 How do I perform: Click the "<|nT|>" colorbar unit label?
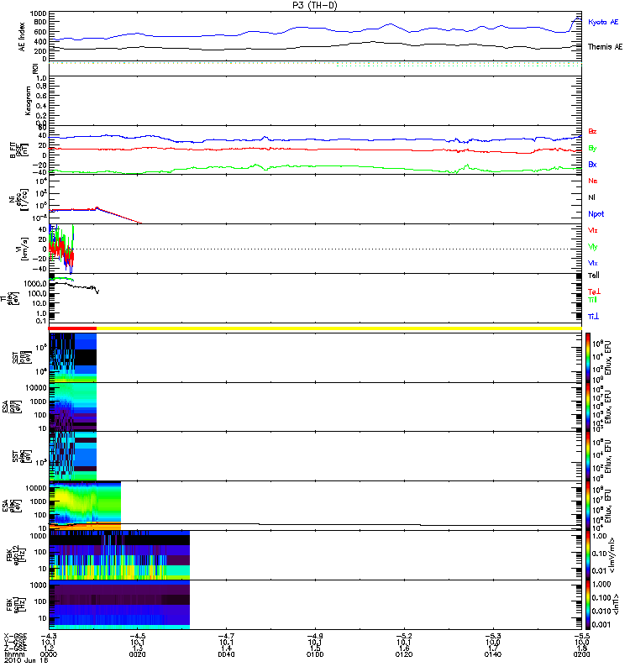pos(616,605)
